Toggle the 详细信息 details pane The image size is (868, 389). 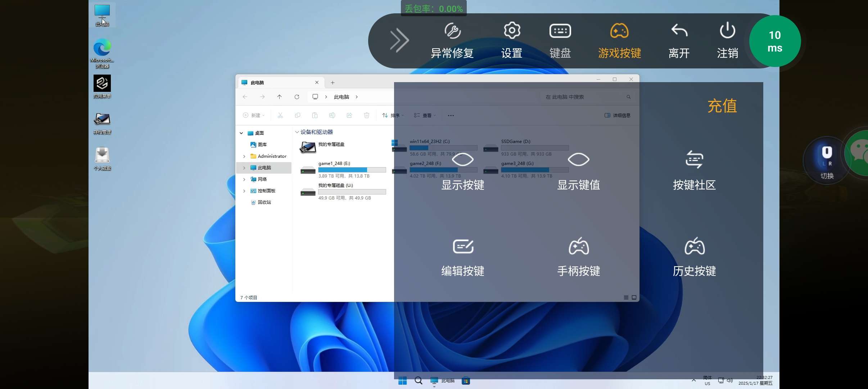coord(618,115)
